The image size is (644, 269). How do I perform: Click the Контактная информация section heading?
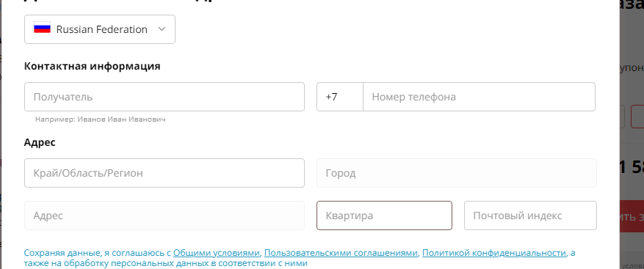[92, 66]
